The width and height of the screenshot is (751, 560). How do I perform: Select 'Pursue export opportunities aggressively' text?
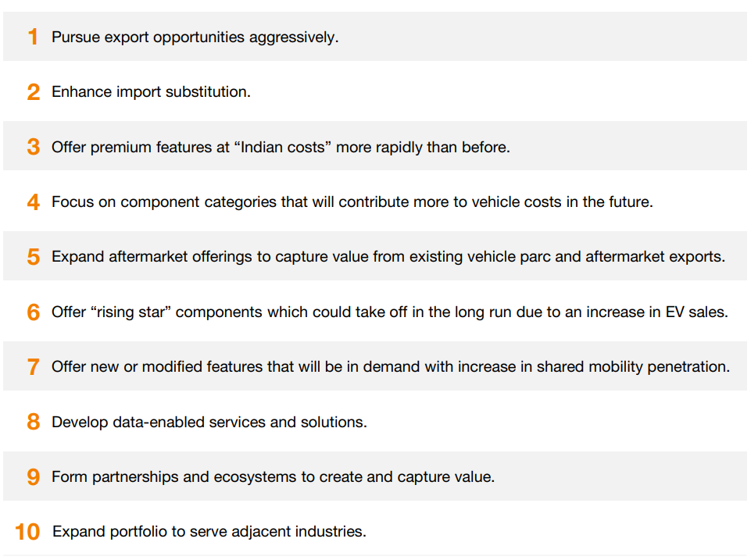pos(195,37)
